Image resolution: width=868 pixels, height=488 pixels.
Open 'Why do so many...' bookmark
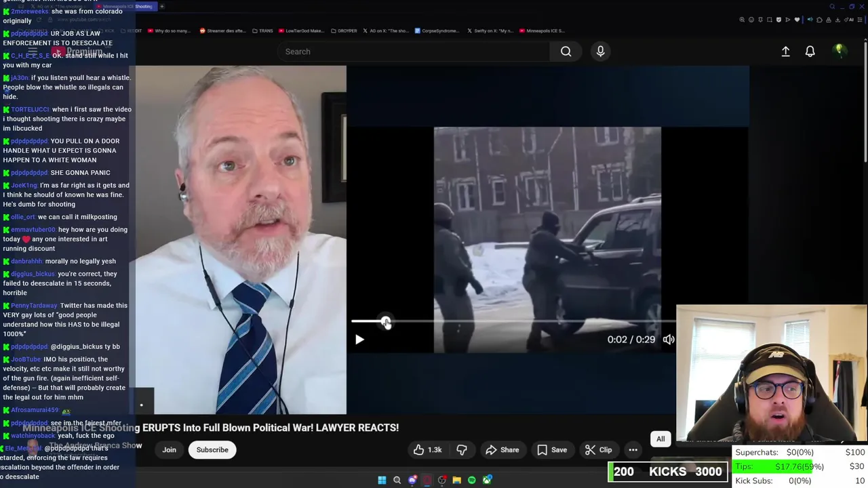point(168,30)
